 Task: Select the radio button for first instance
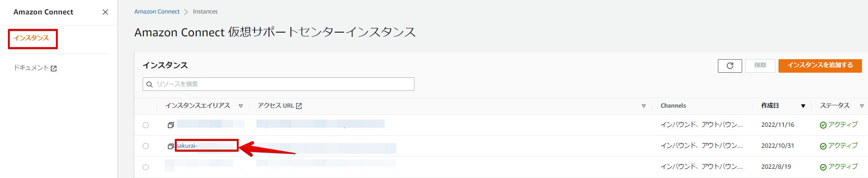pos(146,125)
